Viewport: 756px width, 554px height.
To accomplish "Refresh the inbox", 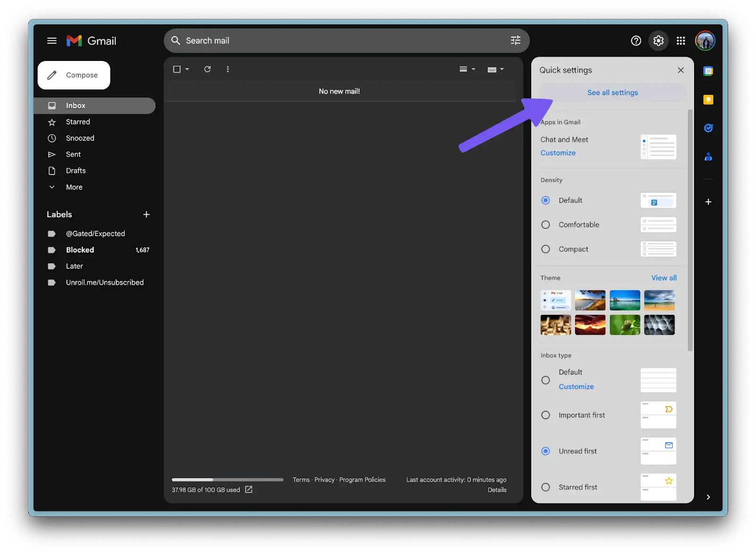I will [207, 69].
